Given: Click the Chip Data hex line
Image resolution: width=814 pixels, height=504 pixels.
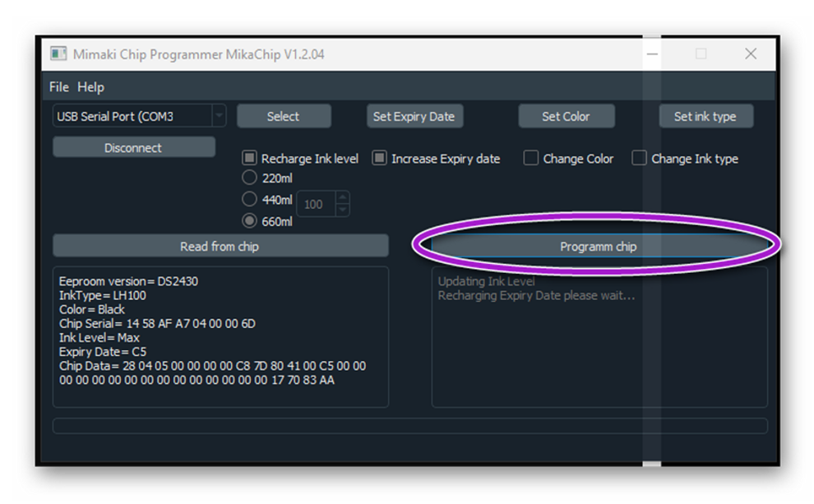Looking at the screenshot, I should tap(212, 372).
